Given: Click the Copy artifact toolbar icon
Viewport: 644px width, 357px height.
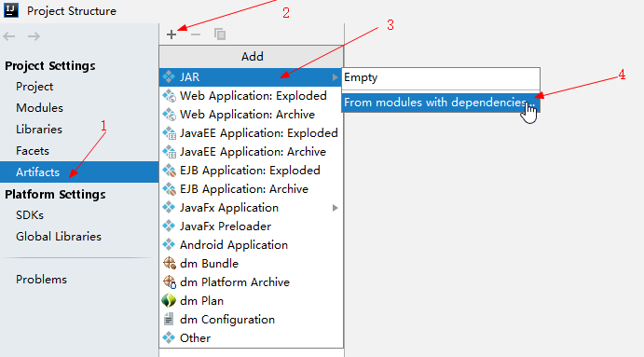Looking at the screenshot, I should [x=220, y=34].
